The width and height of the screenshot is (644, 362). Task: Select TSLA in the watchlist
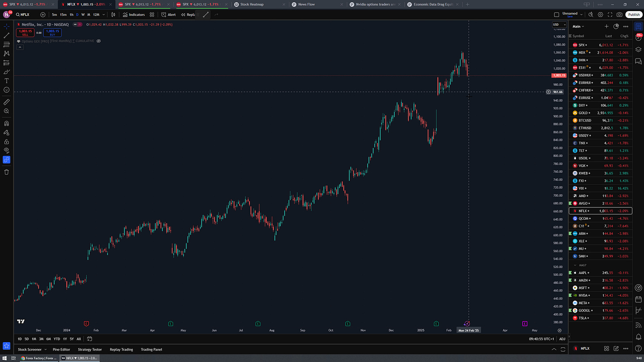click(601, 318)
